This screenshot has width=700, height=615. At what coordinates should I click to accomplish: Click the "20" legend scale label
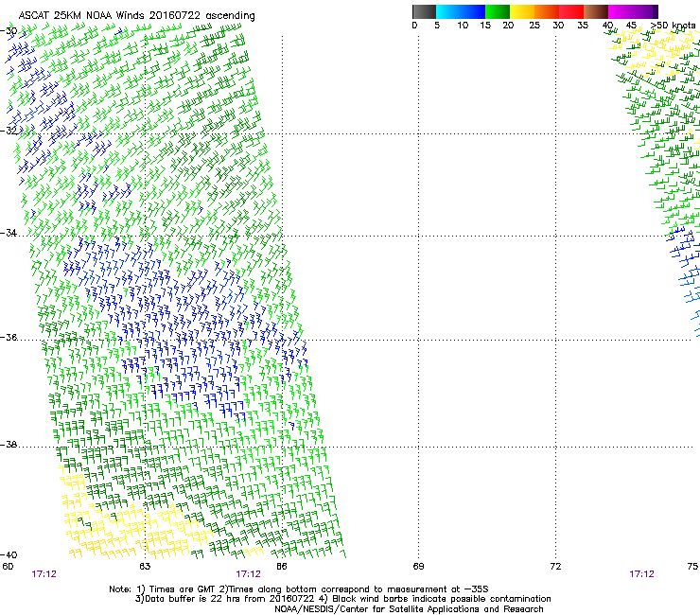(508, 26)
